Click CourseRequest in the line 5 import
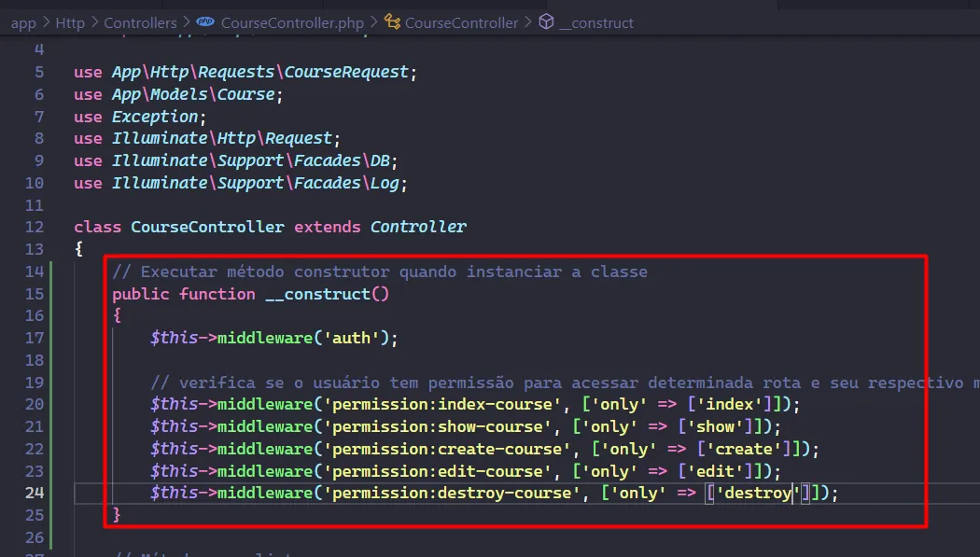Image resolution: width=980 pixels, height=557 pixels. click(347, 72)
